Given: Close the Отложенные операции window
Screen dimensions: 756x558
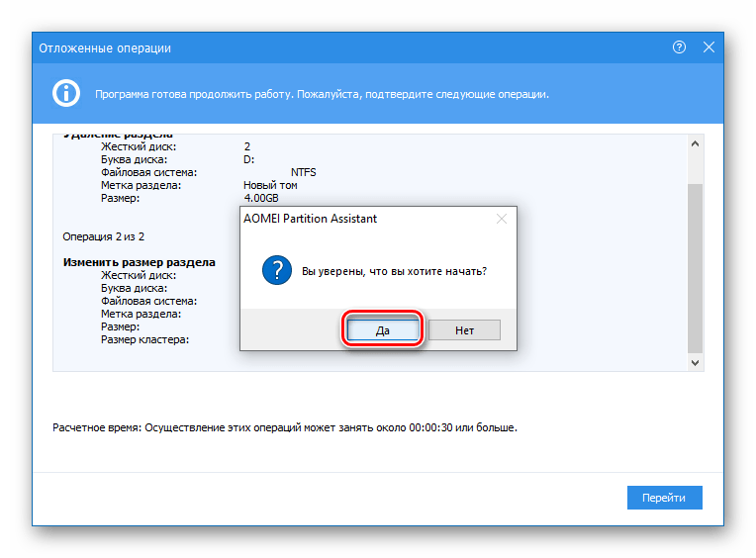Looking at the screenshot, I should click(x=709, y=47).
